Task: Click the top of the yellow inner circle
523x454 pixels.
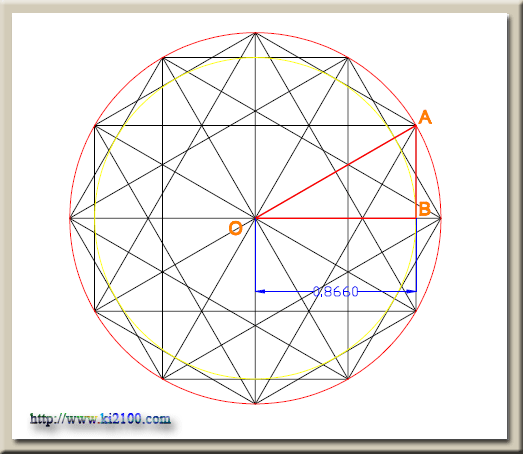Action: coord(255,58)
